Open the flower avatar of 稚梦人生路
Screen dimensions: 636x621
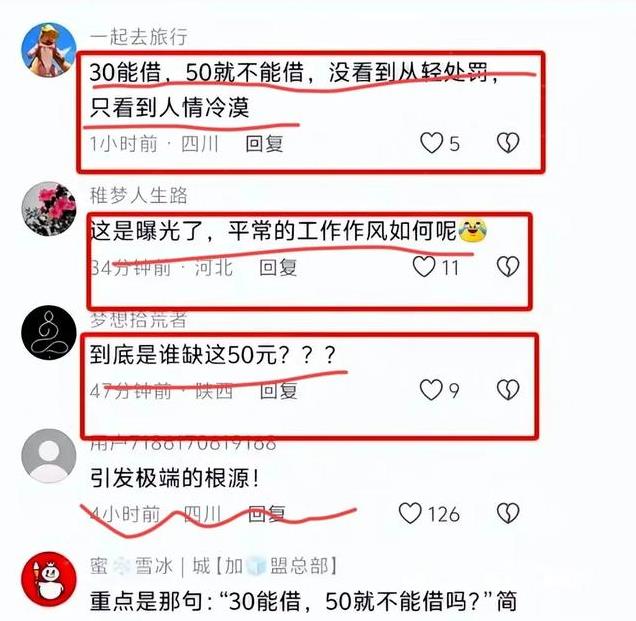coord(49,209)
